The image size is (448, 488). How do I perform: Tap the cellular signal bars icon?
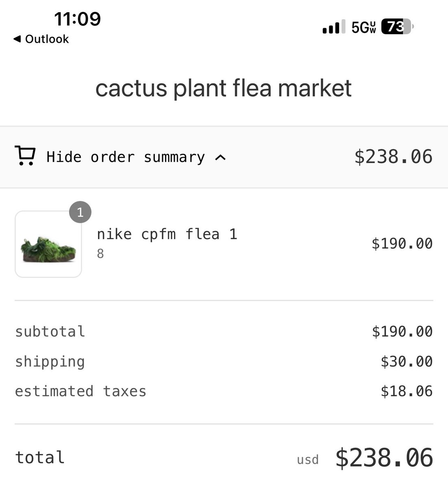[x=334, y=27]
